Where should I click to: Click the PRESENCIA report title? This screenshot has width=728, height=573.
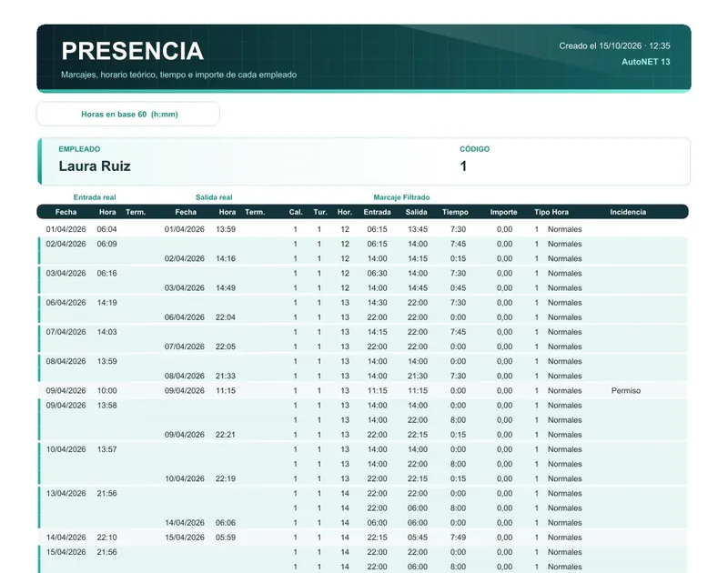click(x=132, y=51)
